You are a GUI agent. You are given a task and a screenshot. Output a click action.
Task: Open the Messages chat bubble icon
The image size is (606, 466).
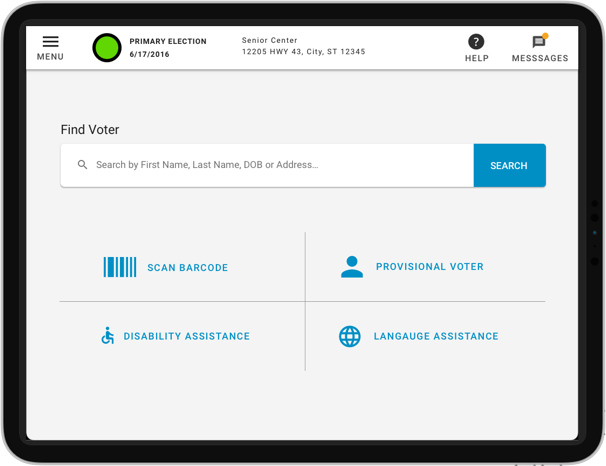tap(539, 42)
